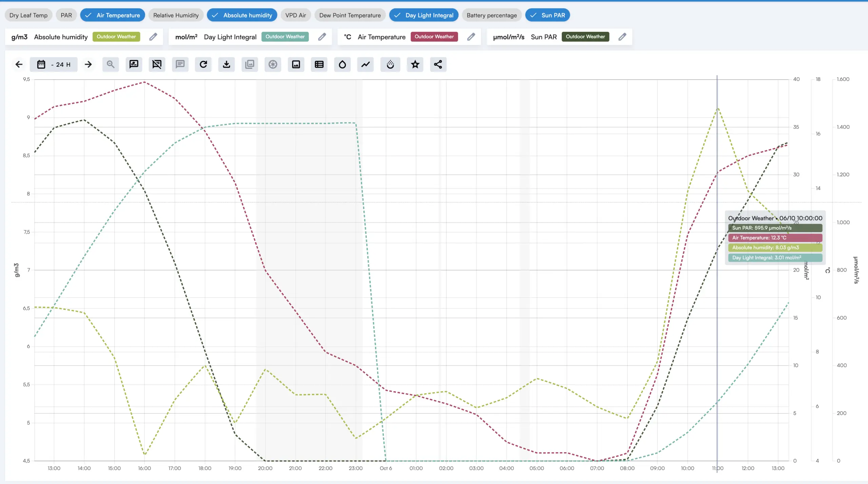Click the 'Oct 6' x-axis date label
The width and height of the screenshot is (868, 484).
[x=386, y=468]
